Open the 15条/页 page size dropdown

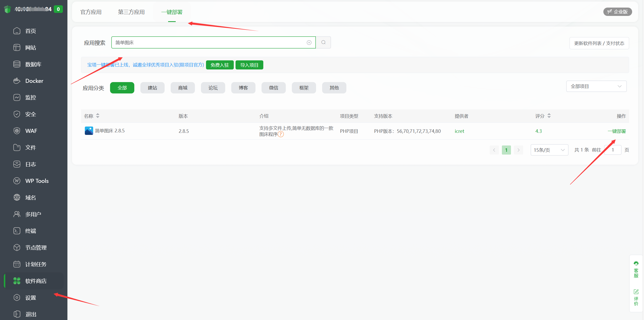(549, 150)
